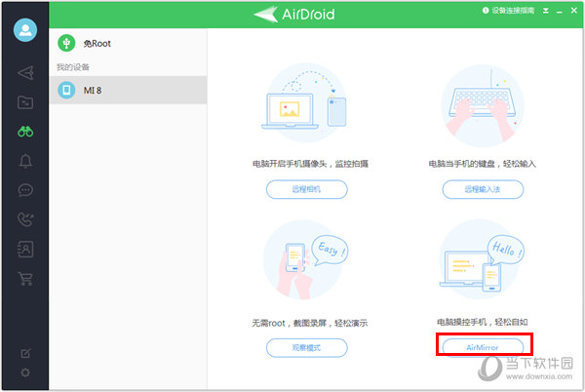Click the 免Root label
This screenshot has height=392, width=585.
[97, 44]
